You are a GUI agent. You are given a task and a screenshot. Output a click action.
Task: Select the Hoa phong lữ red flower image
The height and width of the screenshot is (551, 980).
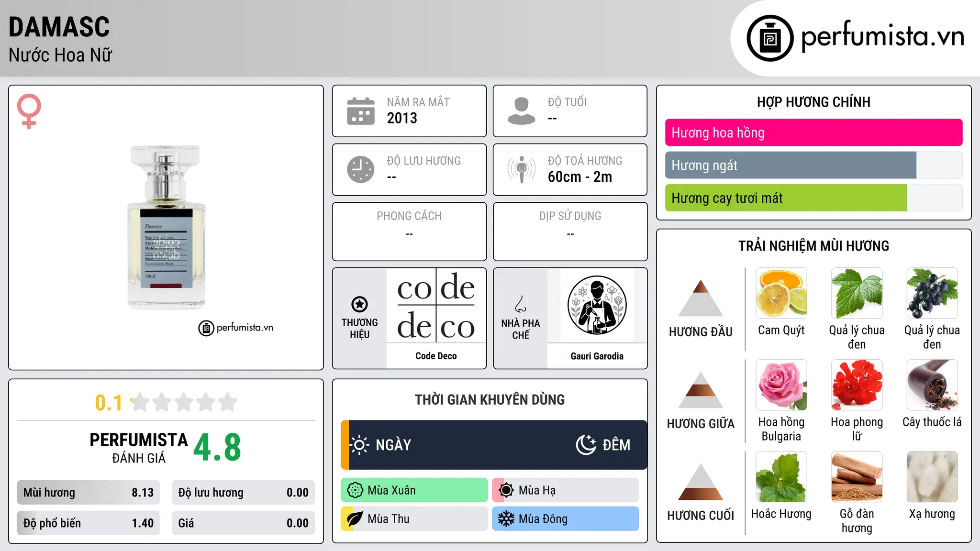(x=857, y=385)
